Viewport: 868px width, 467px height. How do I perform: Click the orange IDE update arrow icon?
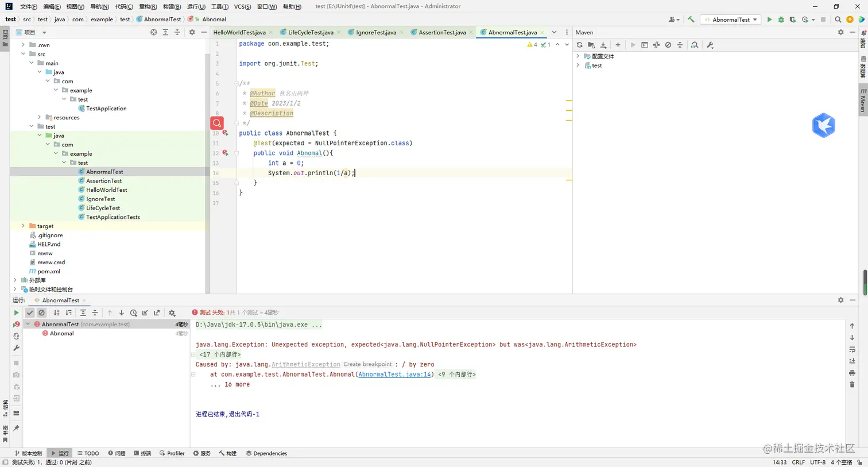pos(850,20)
